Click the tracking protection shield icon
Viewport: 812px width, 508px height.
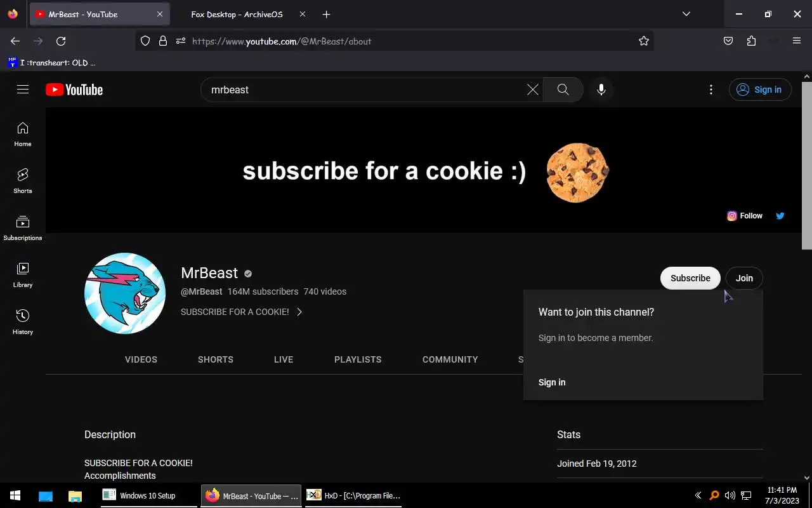pyautogui.click(x=145, y=41)
